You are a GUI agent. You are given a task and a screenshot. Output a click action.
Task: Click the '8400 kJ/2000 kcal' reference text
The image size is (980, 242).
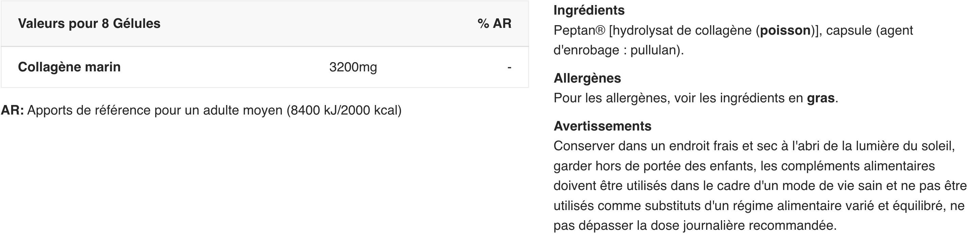pos(344,110)
